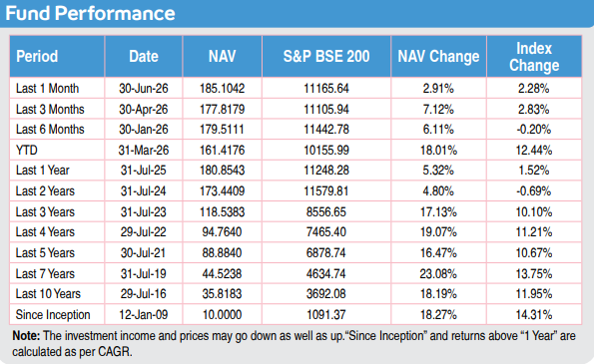Select the Last 7 Years row label
Viewport: 594px width, 364px height.
pos(45,273)
